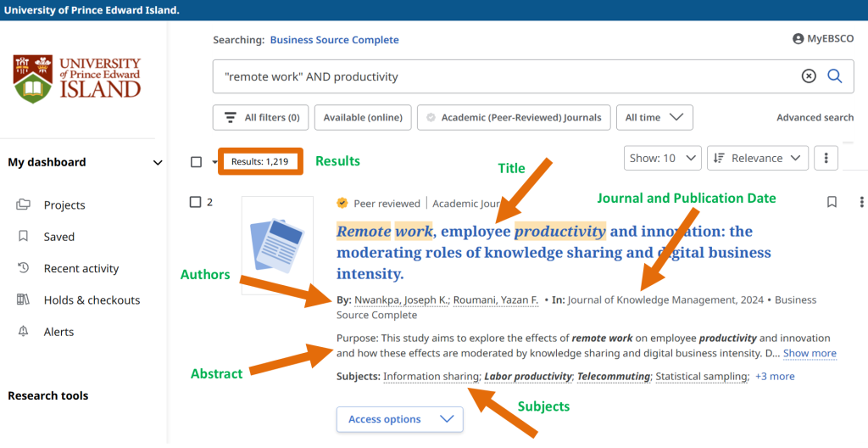This screenshot has width=868, height=448.
Task: Open the All time date dropdown
Action: pyautogui.click(x=654, y=118)
